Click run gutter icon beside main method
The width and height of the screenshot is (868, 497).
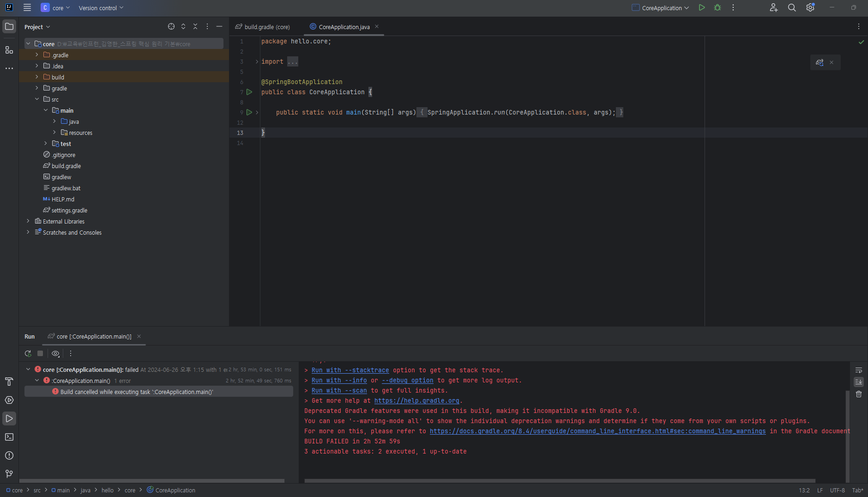249,112
